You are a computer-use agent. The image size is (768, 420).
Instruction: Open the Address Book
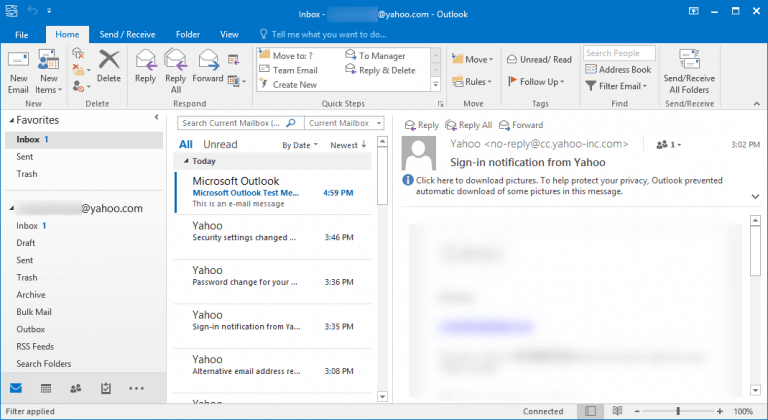618,70
